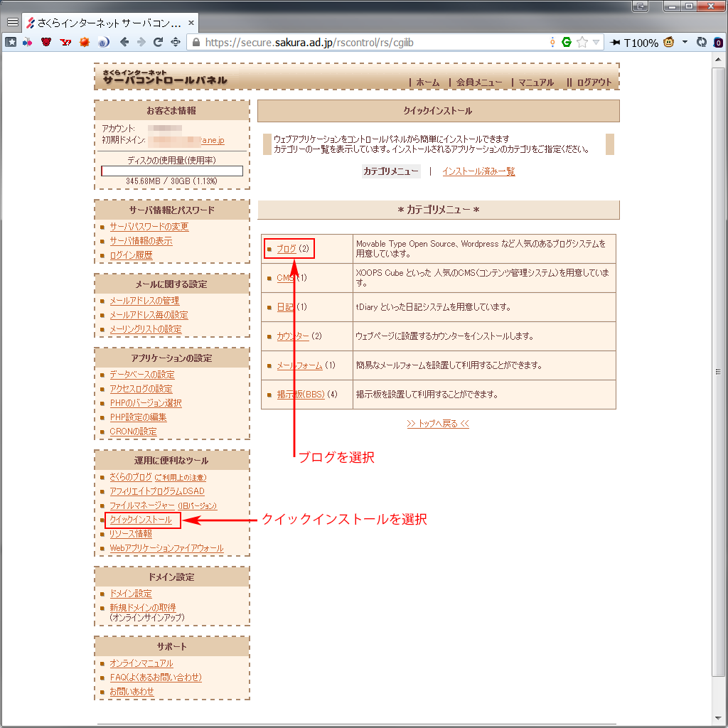Close the さくらインターネット browser tab
The width and height of the screenshot is (728, 728).
191,22
